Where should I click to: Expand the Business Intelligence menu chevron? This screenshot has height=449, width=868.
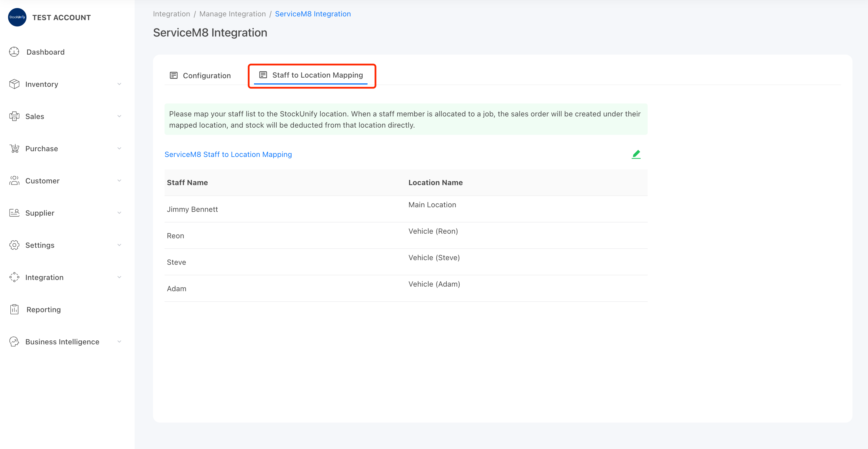pos(119,341)
